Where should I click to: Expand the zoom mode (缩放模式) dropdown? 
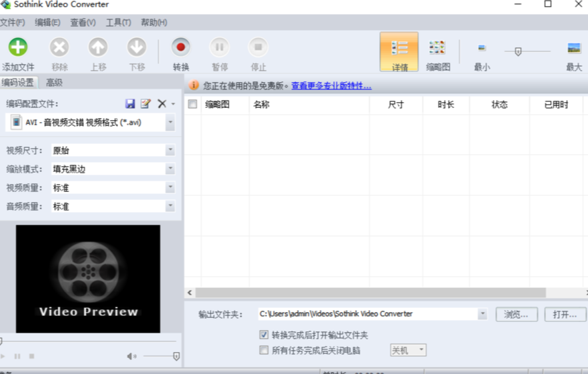(x=170, y=169)
